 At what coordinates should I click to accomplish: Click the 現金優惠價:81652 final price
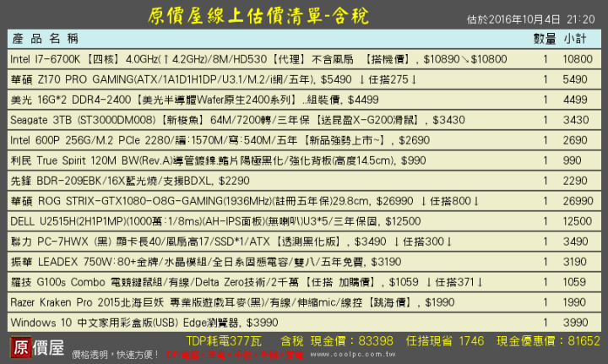[x=548, y=341]
